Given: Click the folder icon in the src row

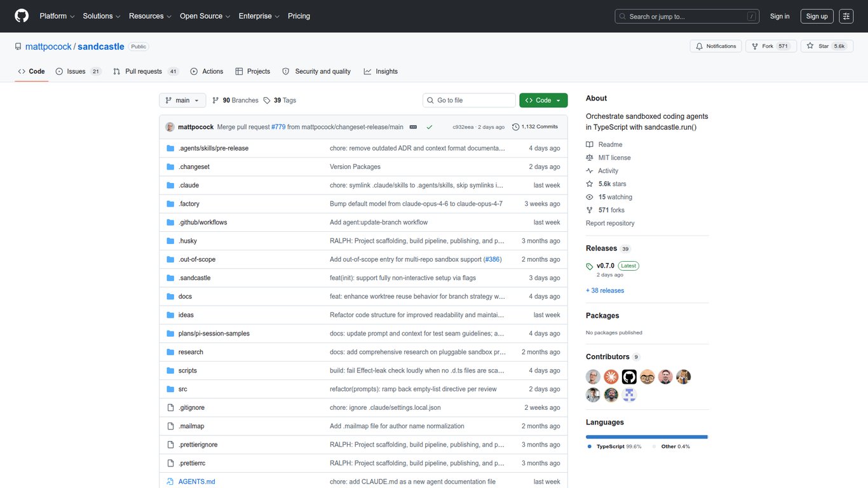Looking at the screenshot, I should (170, 389).
